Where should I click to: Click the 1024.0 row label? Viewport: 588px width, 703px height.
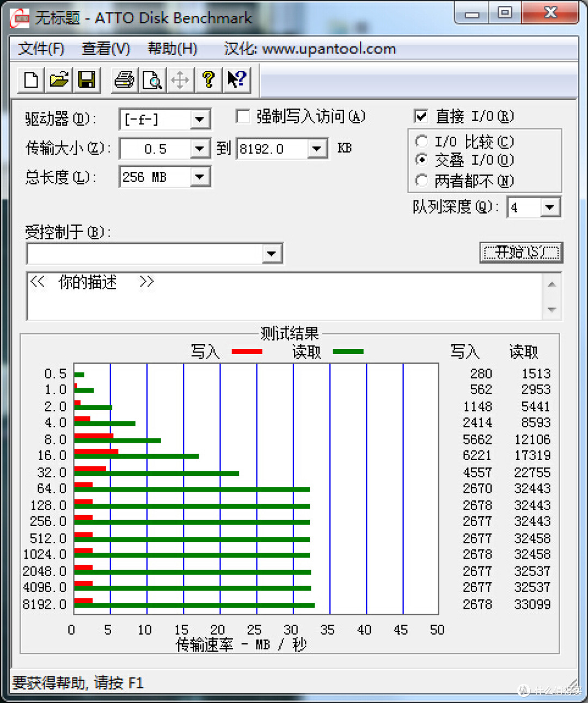tap(45, 554)
